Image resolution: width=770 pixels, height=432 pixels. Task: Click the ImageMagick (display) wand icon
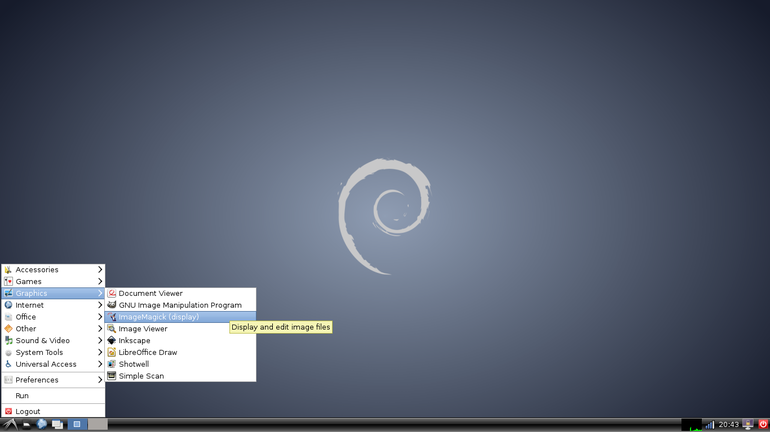pyautogui.click(x=112, y=317)
